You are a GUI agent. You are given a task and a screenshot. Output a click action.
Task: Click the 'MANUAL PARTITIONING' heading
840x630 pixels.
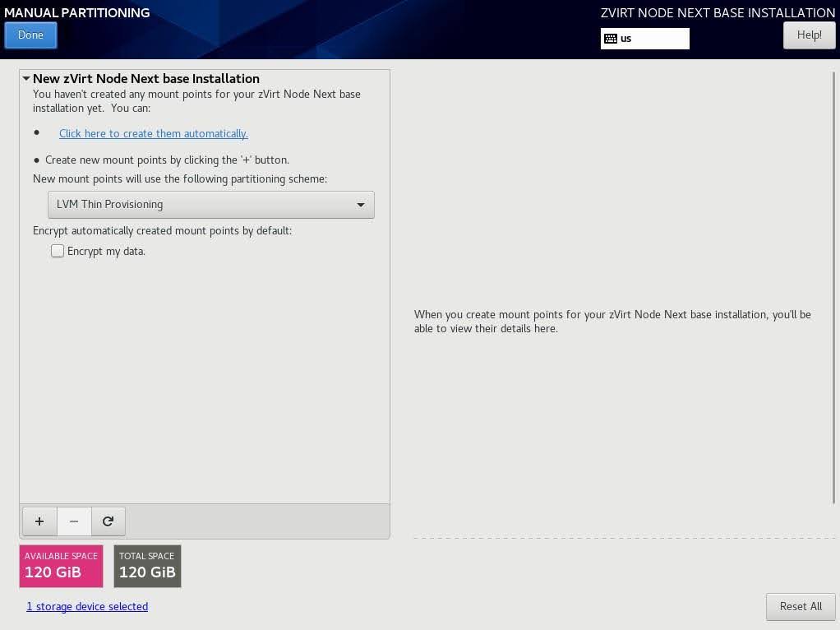(77, 13)
